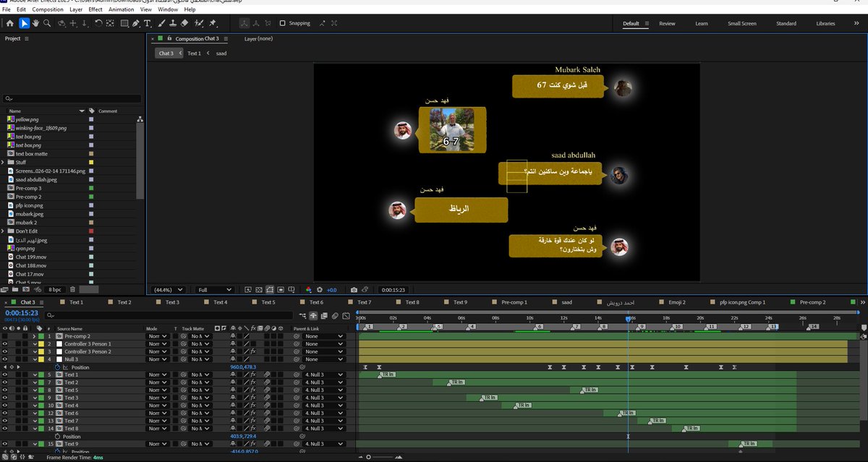Select the Rotation tool
Screen dimensions: 868x462
pos(98,23)
